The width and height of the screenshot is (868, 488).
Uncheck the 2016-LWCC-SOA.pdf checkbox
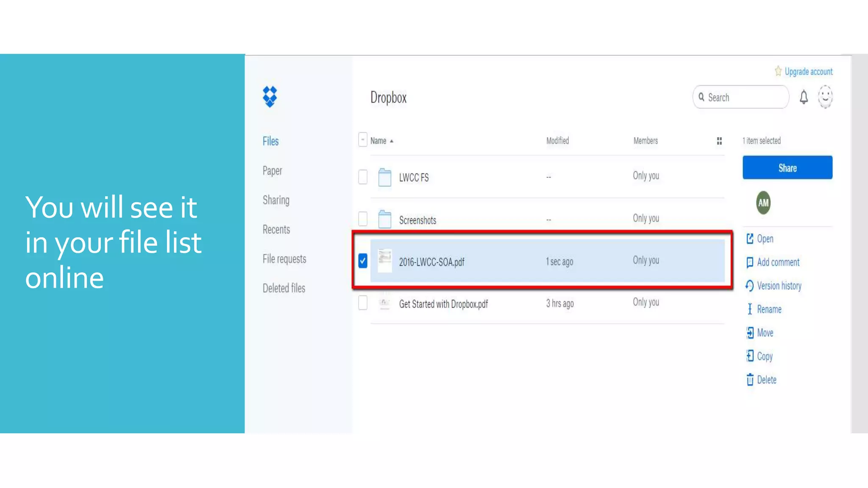(x=363, y=261)
